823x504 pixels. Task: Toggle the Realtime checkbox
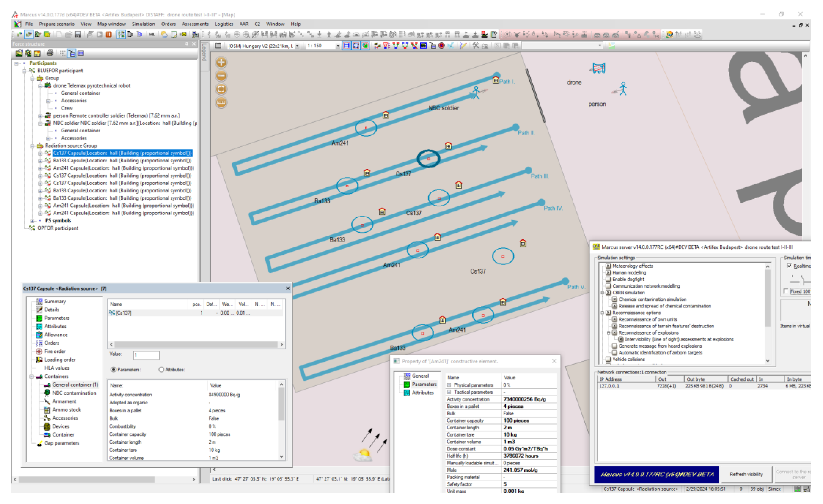click(789, 266)
